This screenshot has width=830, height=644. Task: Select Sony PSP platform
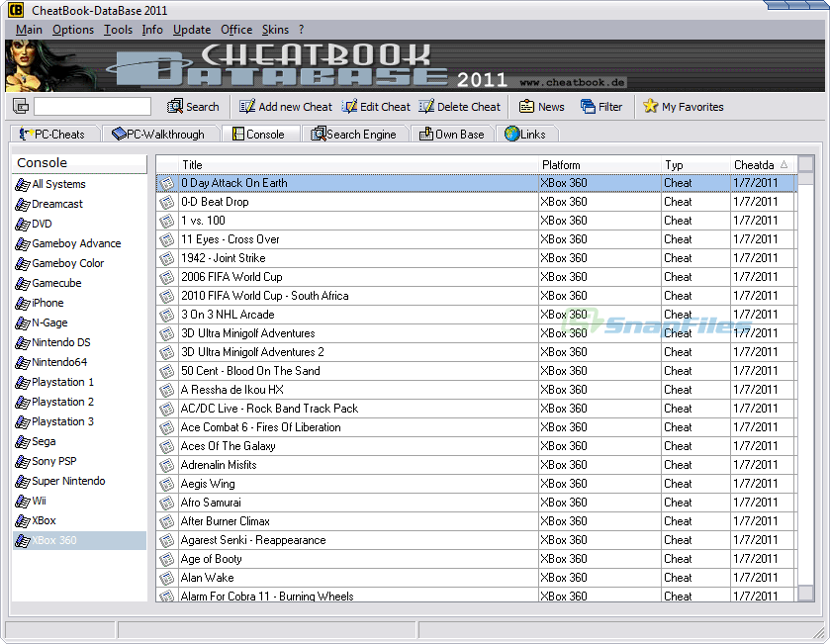coord(79,461)
